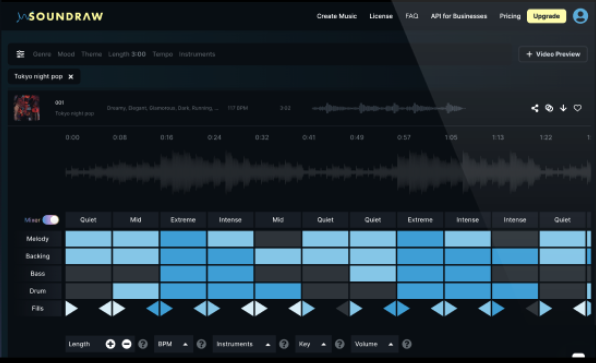This screenshot has height=363, width=596.
Task: Click the Video Preview button
Action: (x=553, y=54)
